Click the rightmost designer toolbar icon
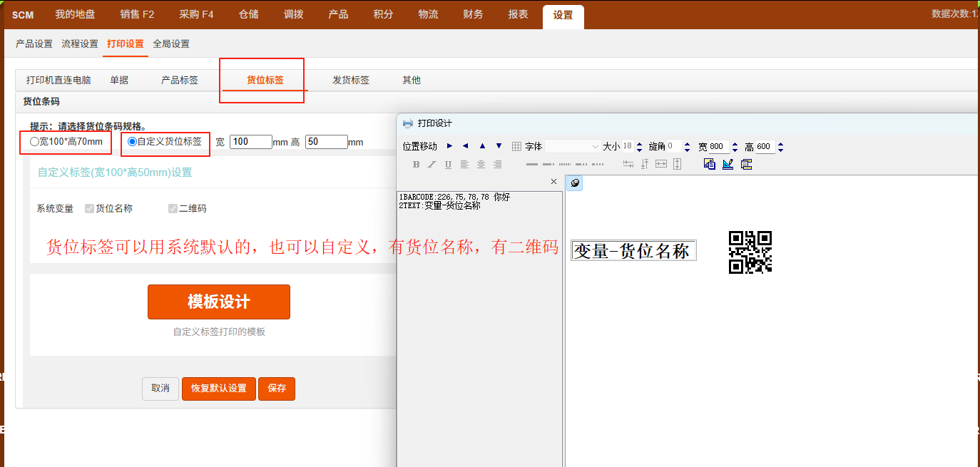The image size is (980, 467). (746, 164)
